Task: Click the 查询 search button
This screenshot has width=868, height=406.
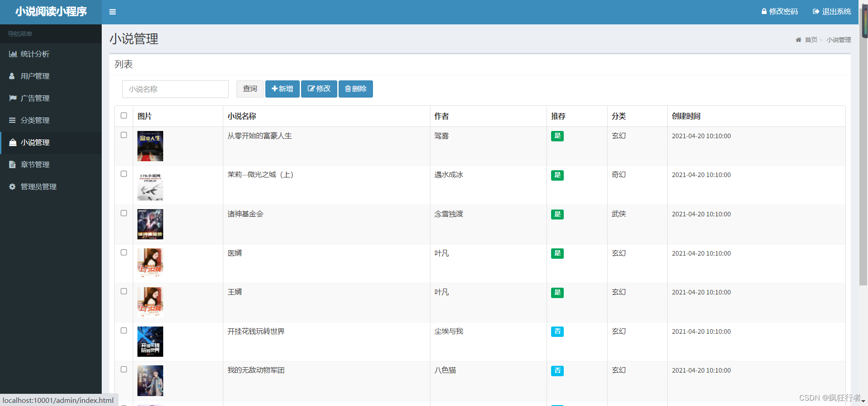Action: [250, 89]
